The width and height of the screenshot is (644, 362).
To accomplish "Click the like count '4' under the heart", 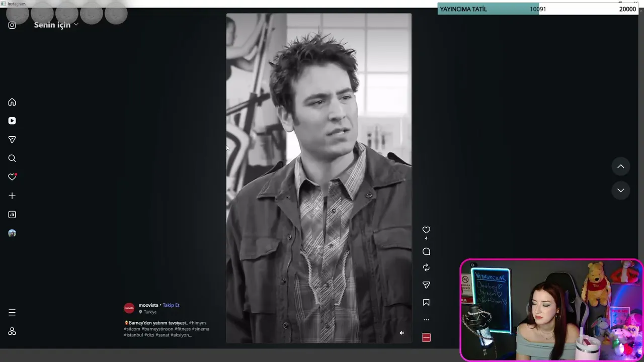I will (426, 238).
